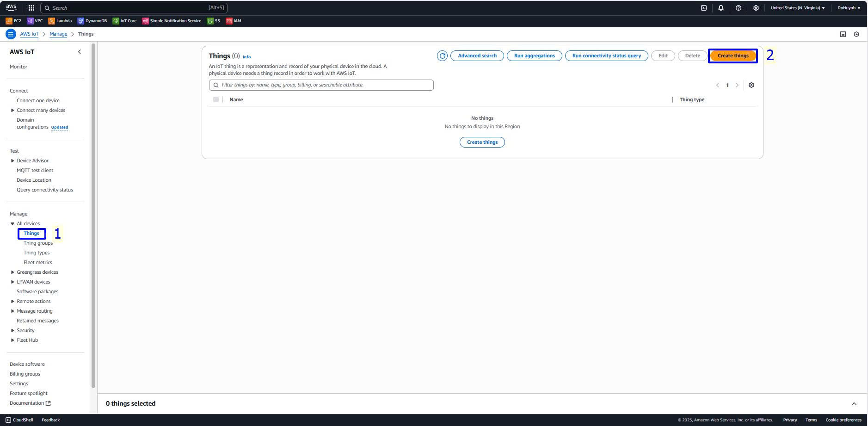Open the notifications bell icon
Image resolution: width=868 pixels, height=426 pixels.
point(720,8)
